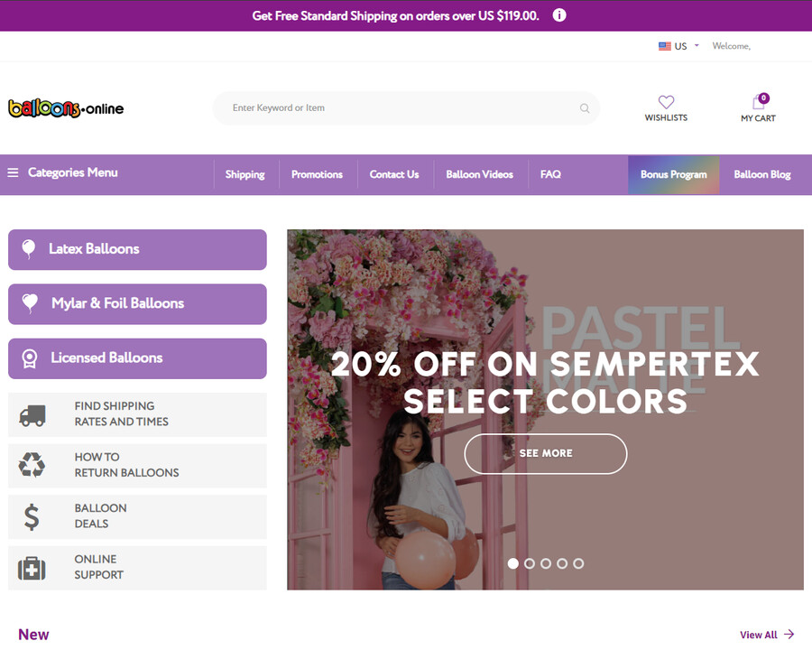
Task: Click the online support kit icon
Action: pos(32,569)
